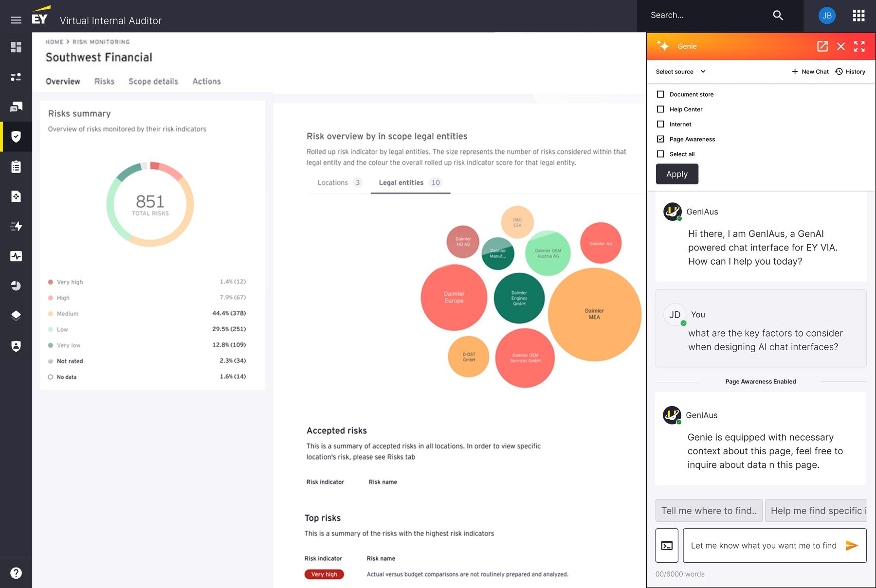The image size is (876, 588).
Task: Open the user shield sidebar icon
Action: pos(16,346)
